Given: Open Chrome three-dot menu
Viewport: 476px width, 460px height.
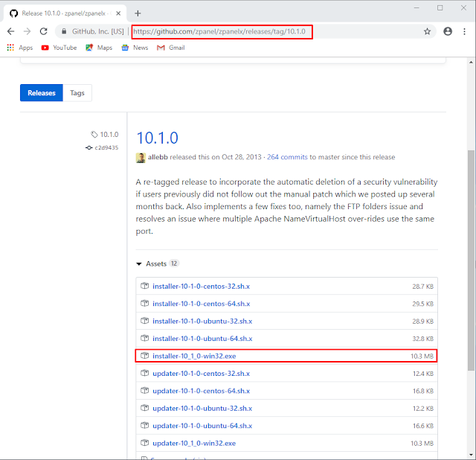Looking at the screenshot, I should click(x=464, y=31).
